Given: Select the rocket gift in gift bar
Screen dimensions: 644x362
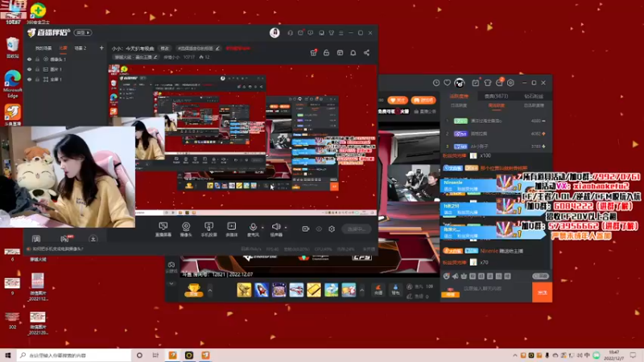Looking at the screenshot, I should [261, 290].
